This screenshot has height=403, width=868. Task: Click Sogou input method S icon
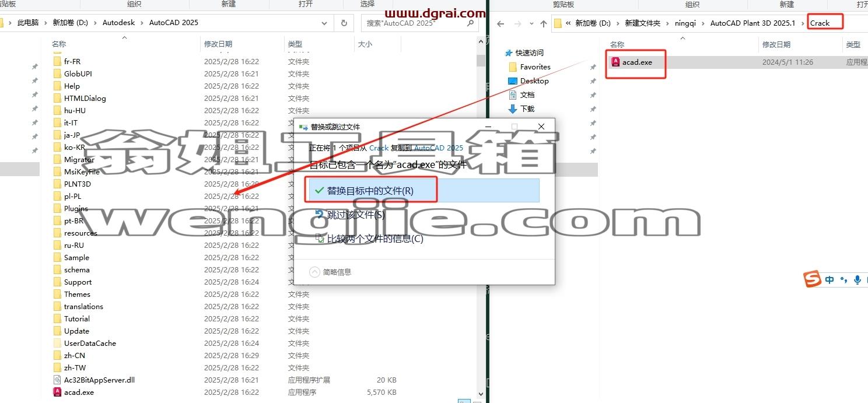point(812,279)
